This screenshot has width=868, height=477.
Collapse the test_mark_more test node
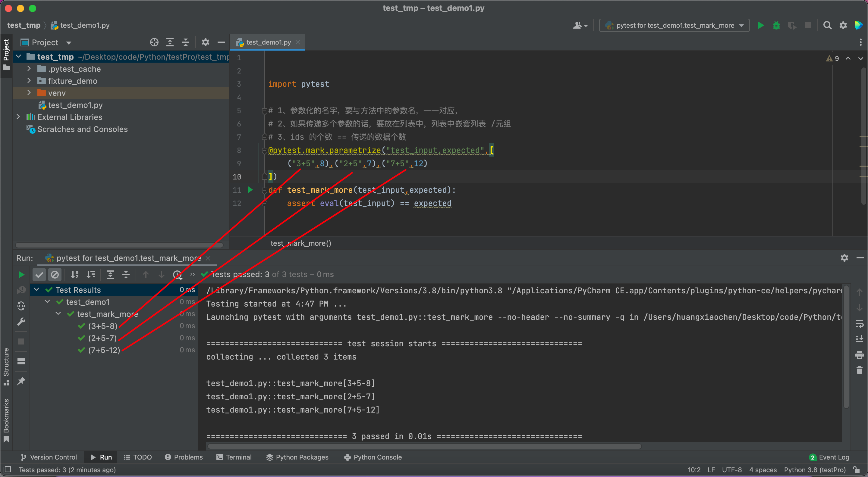coord(58,314)
